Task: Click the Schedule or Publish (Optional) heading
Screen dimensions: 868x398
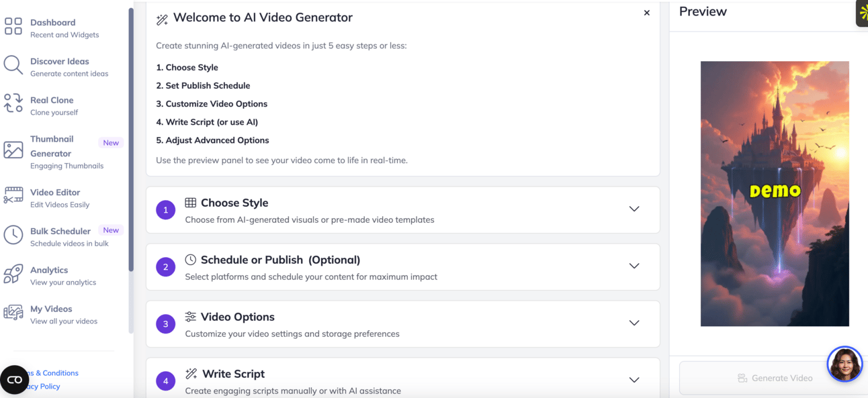Action: 281,260
